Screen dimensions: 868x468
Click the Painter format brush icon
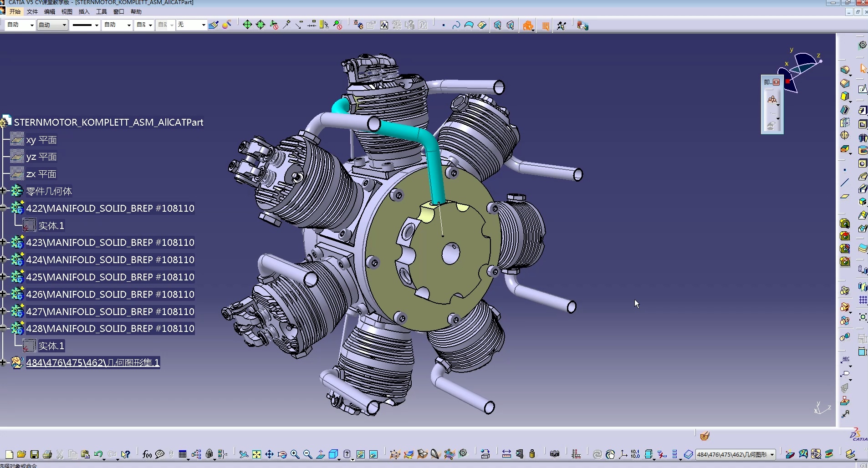tap(213, 25)
